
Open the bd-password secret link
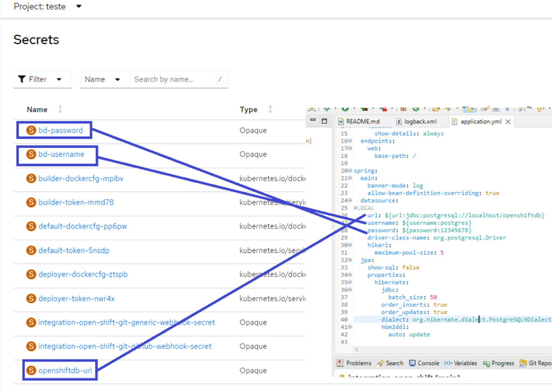click(60, 130)
